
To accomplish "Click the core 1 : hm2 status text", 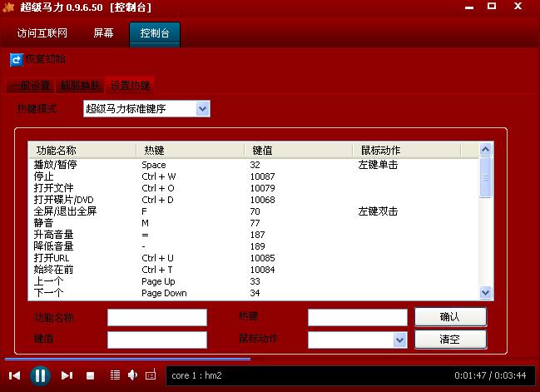I will (x=196, y=375).
